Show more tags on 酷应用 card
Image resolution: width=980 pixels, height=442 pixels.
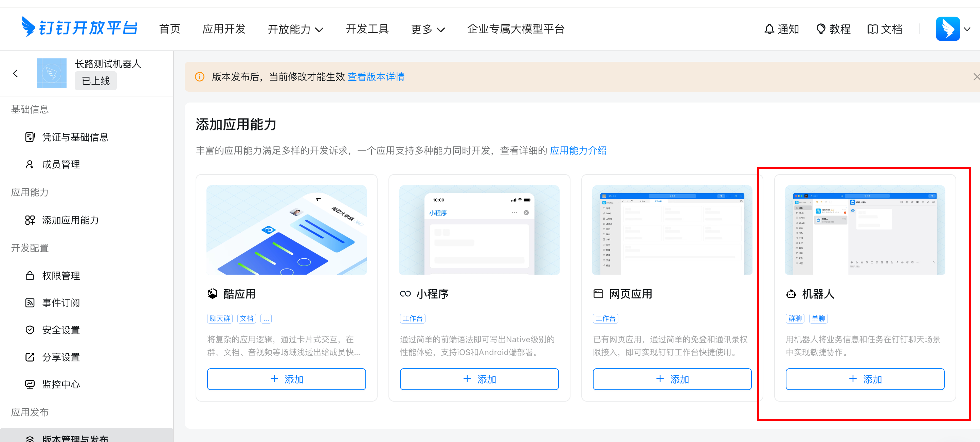coord(266,319)
